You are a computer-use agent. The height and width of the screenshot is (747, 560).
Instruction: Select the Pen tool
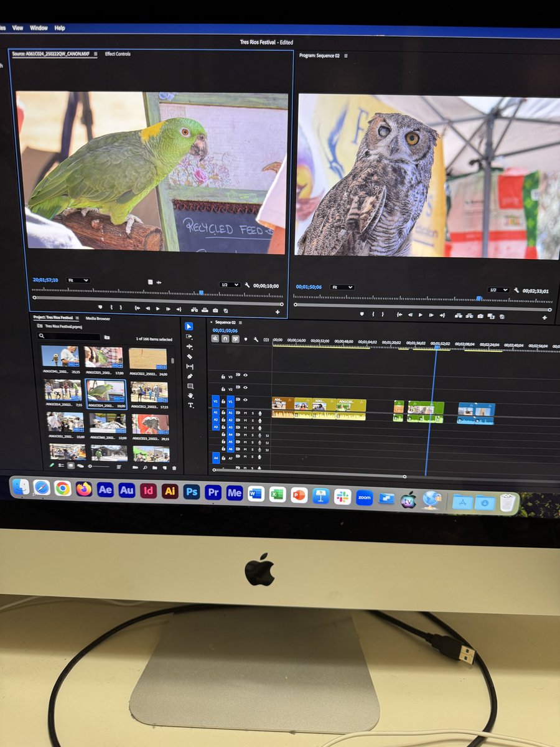click(x=189, y=376)
